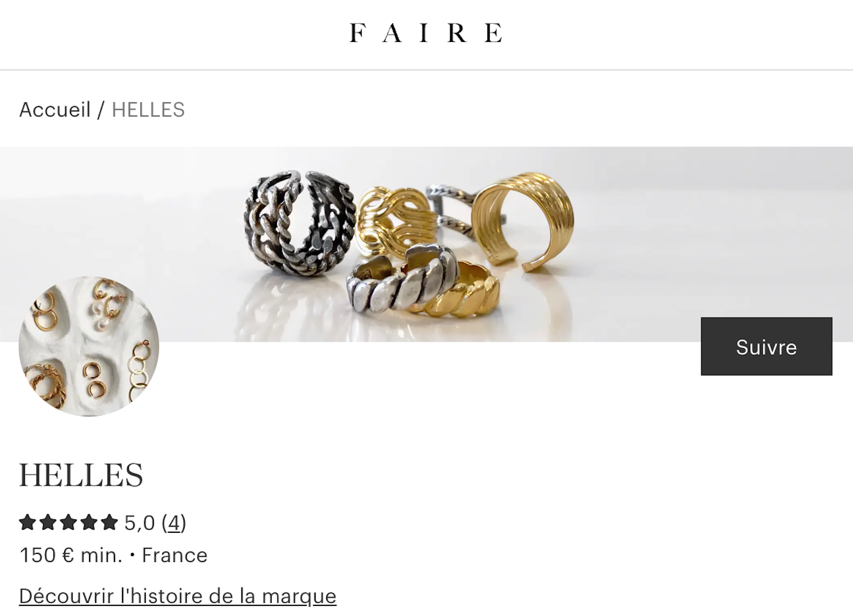Screen dimensions: 853x616
Task: Click the gold ribbed cuff ring
Action: (x=523, y=220)
